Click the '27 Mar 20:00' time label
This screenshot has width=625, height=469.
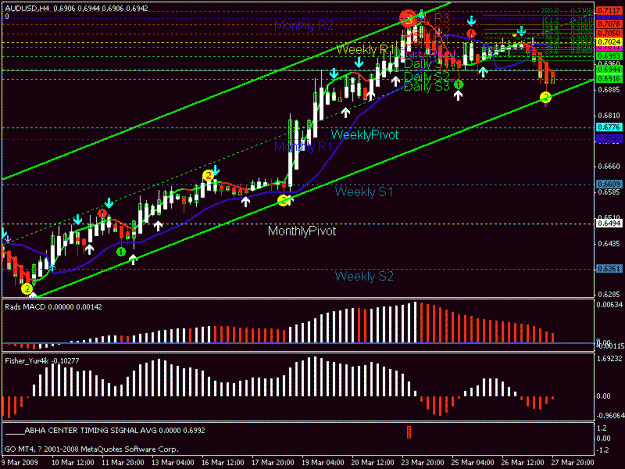tap(572, 462)
